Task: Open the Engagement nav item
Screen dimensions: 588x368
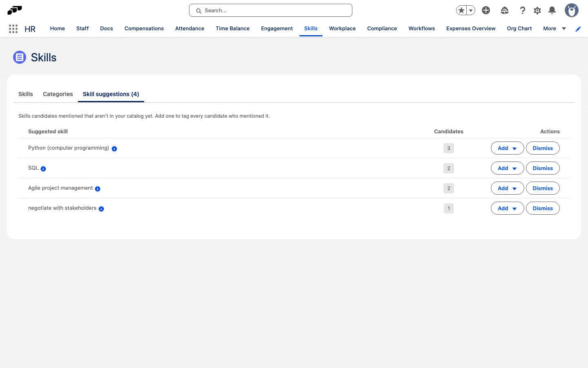Action: click(277, 29)
